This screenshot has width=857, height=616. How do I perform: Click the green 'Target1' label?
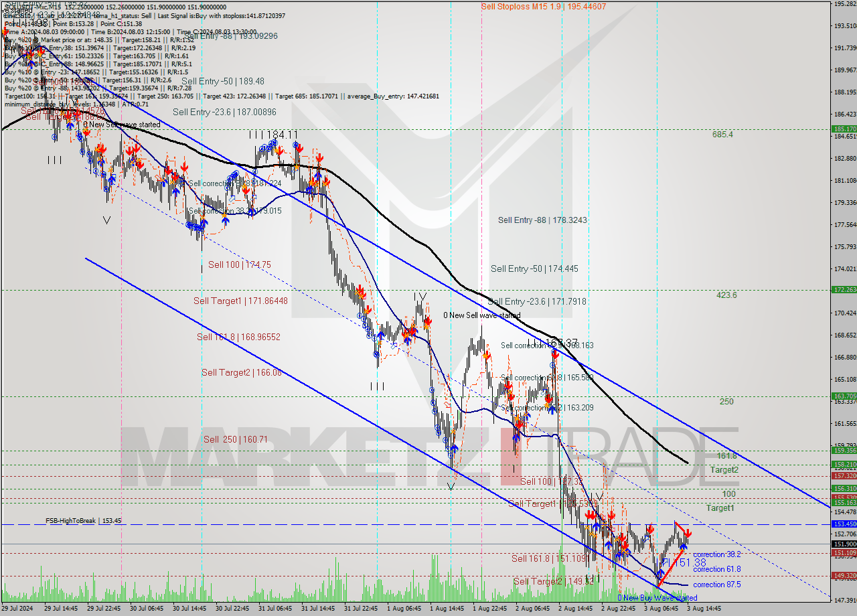pos(720,508)
